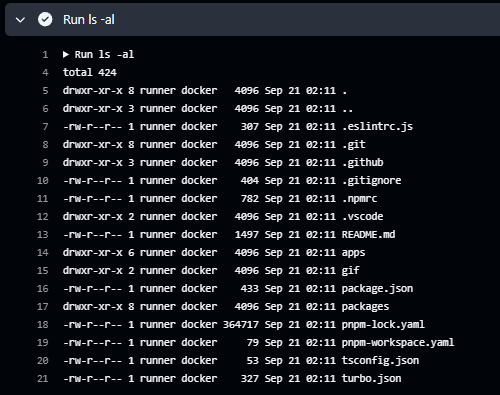Click the 53 size of tsconfig.json
The width and height of the screenshot is (500, 395).
[253, 360]
